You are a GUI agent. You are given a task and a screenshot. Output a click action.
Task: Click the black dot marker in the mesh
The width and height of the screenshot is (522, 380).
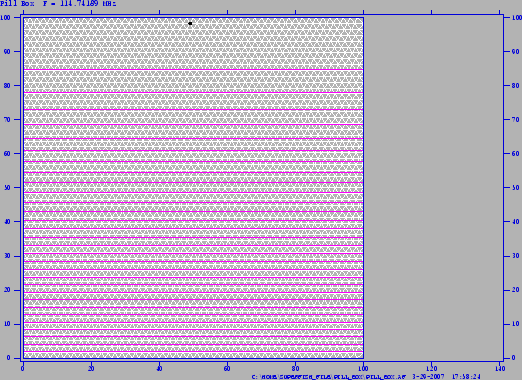pos(190,23)
